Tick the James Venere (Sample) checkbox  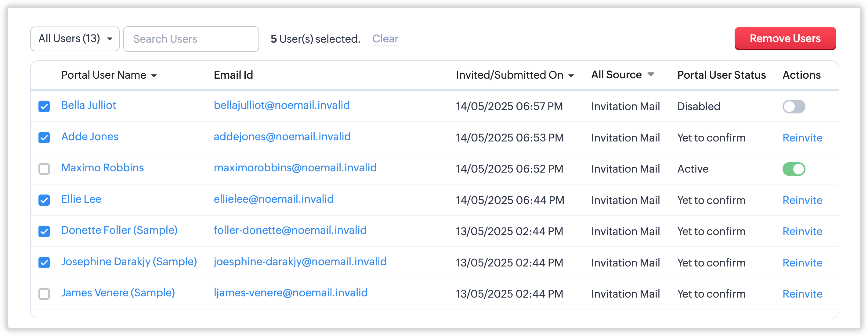tap(44, 294)
